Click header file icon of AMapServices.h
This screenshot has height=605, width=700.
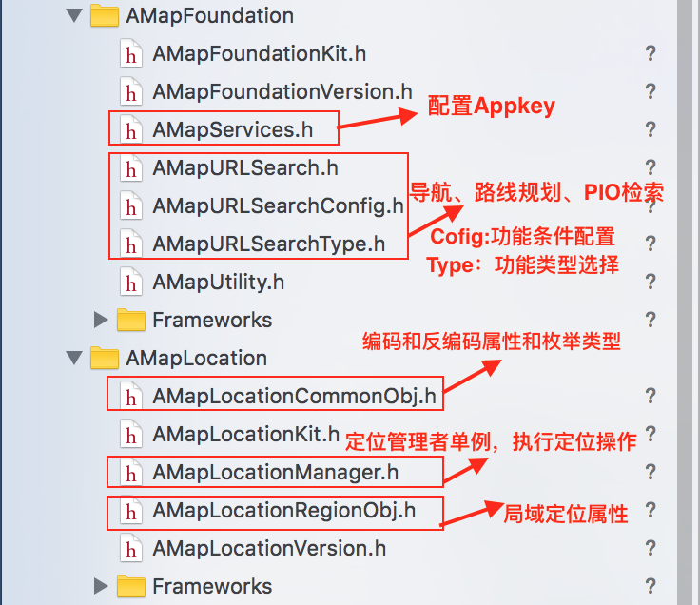tap(131, 129)
